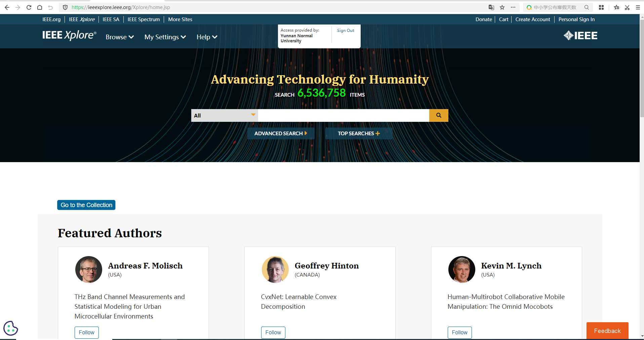Open the Advanced Search link
The width and height of the screenshot is (644, 340).
coord(281,133)
